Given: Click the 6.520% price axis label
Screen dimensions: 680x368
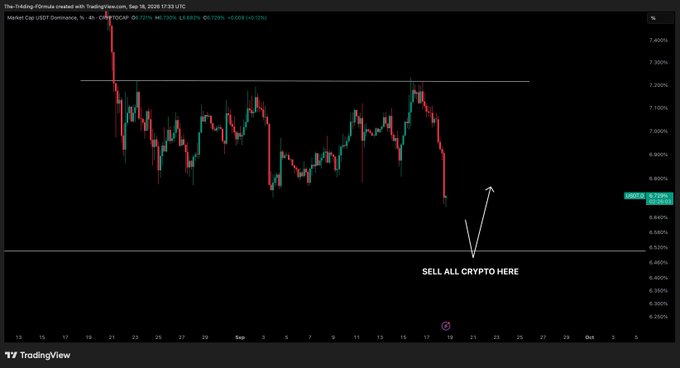Looking at the screenshot, I should [658, 248].
